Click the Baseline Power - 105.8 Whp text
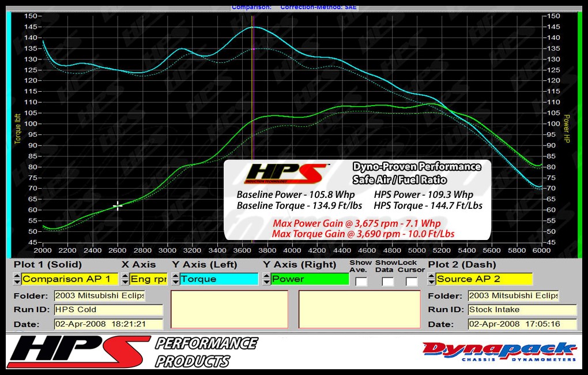588x375 pixels. [296, 194]
